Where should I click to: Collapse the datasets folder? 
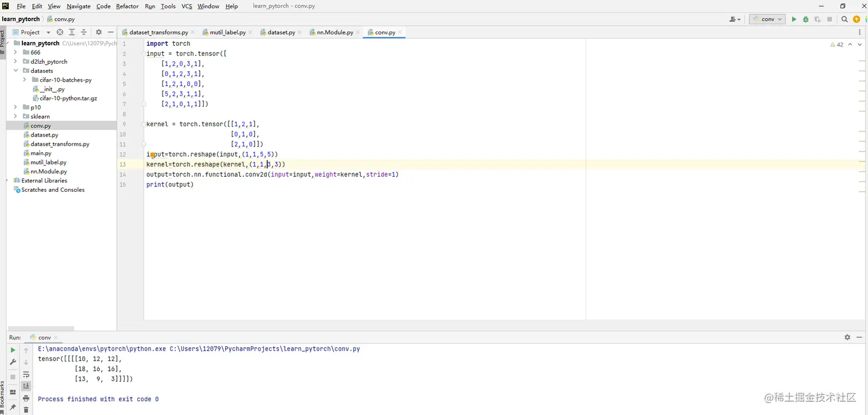[15, 71]
